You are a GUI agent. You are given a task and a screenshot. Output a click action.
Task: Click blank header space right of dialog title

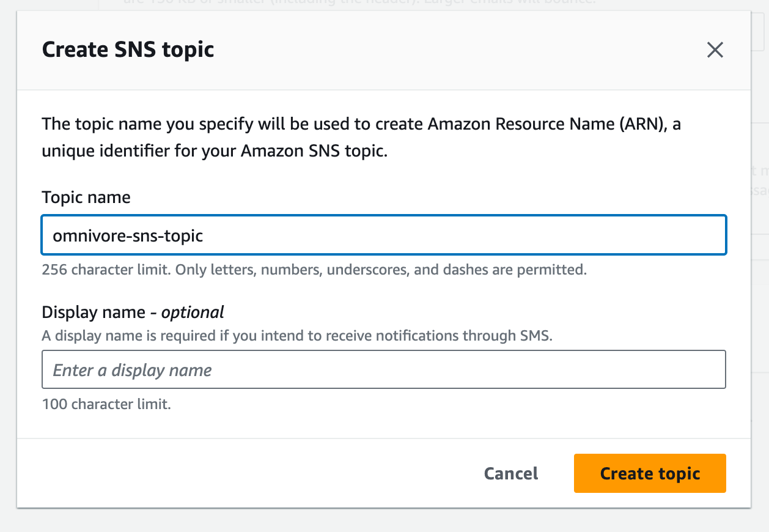pos(458,50)
